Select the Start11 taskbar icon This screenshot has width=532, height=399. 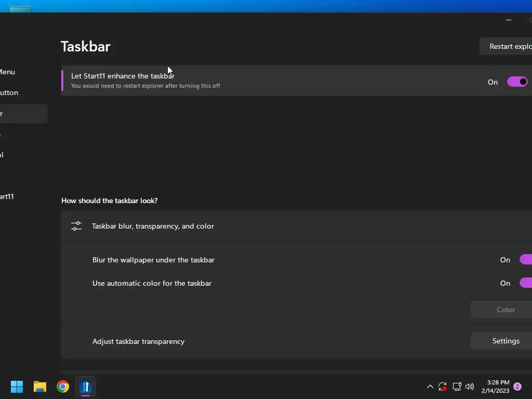pyautogui.click(x=86, y=387)
